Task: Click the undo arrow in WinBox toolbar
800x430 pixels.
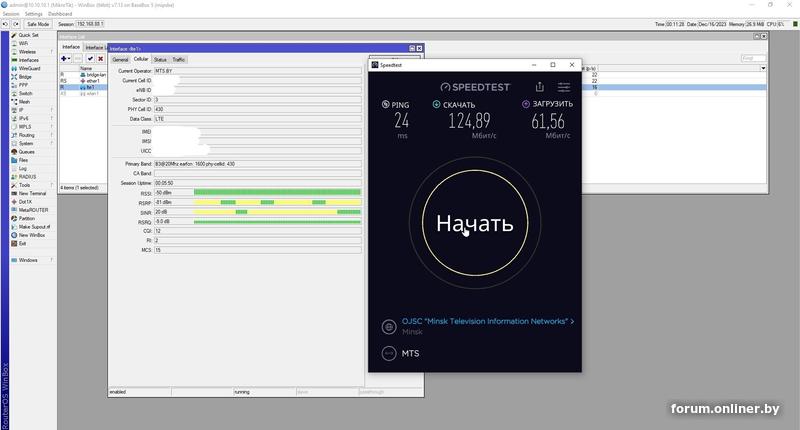Action: [7, 24]
